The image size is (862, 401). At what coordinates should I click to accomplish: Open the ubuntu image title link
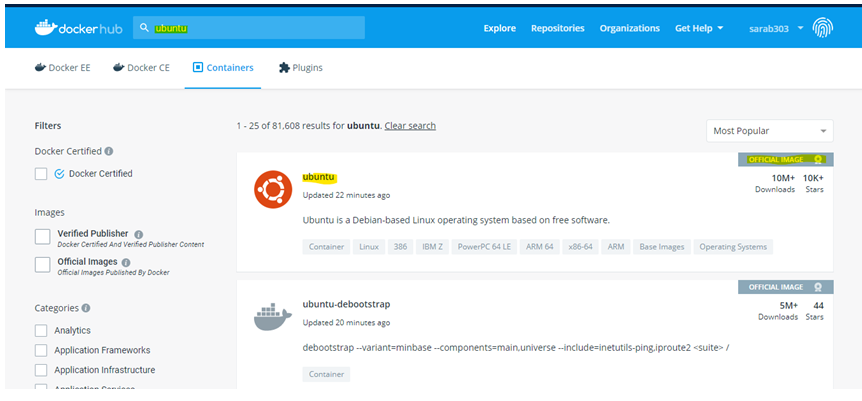[318, 177]
